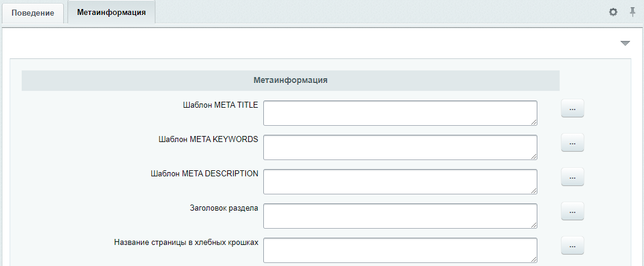Collapse panel with the gray triangle arrow

625,43
